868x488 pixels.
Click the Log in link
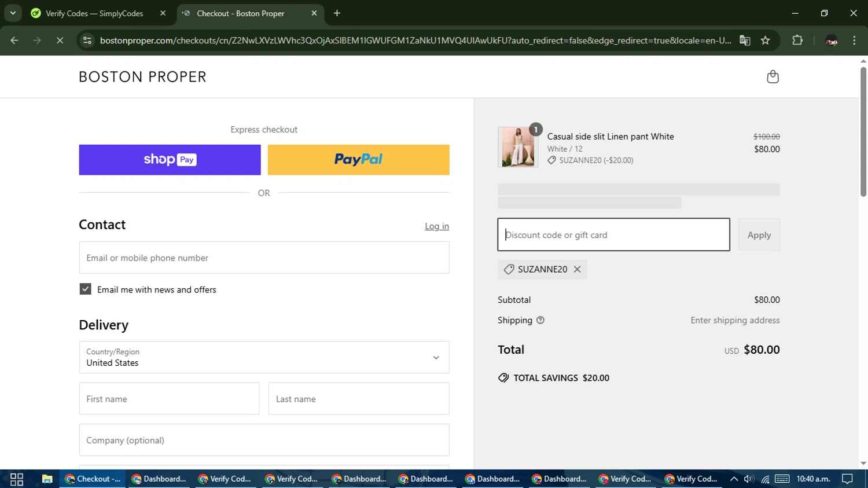[437, 226]
